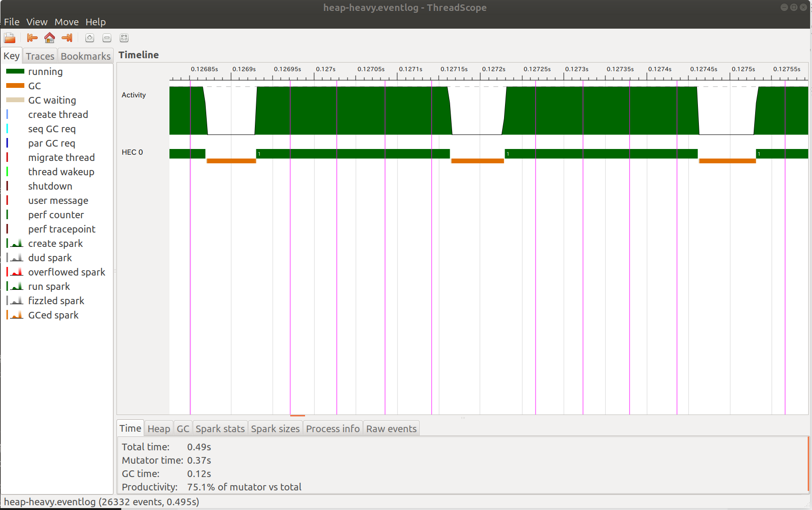The width and height of the screenshot is (812, 510).
Task: Show the Process info panel
Action: tap(333, 428)
